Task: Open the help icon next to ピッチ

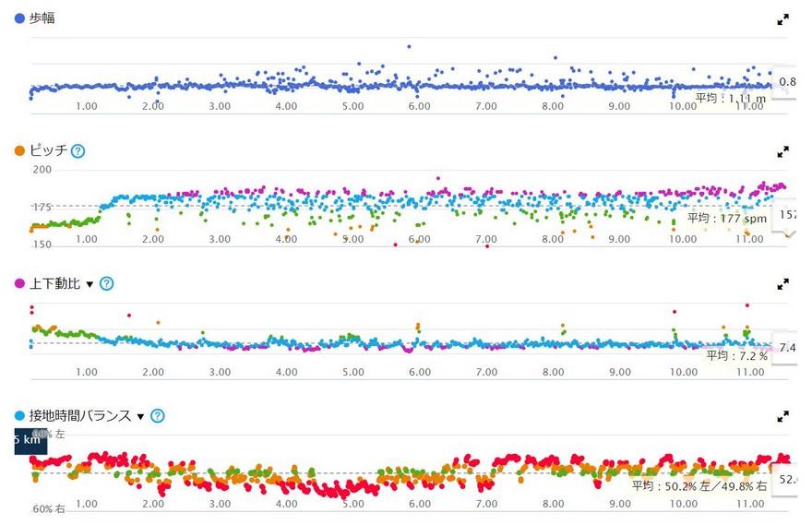Action: click(78, 150)
